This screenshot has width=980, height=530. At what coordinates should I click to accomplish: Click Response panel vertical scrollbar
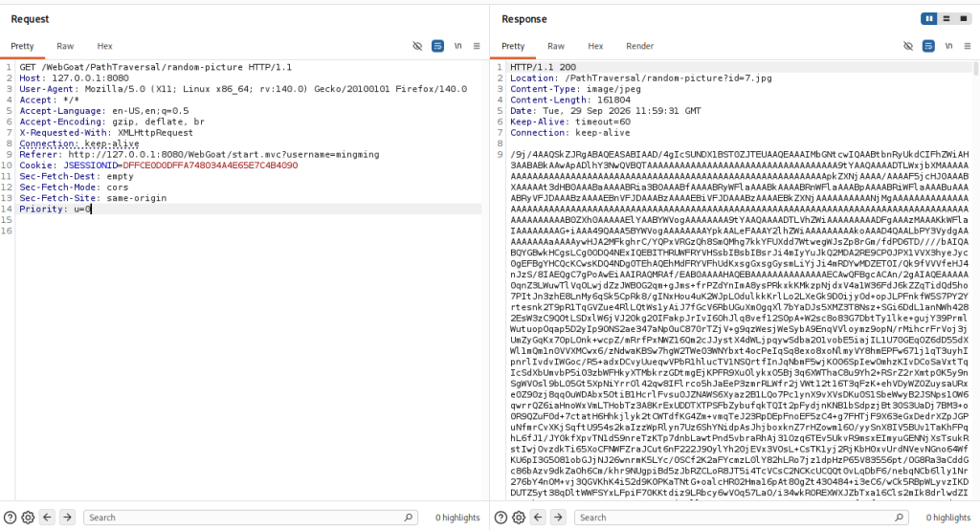click(x=975, y=69)
